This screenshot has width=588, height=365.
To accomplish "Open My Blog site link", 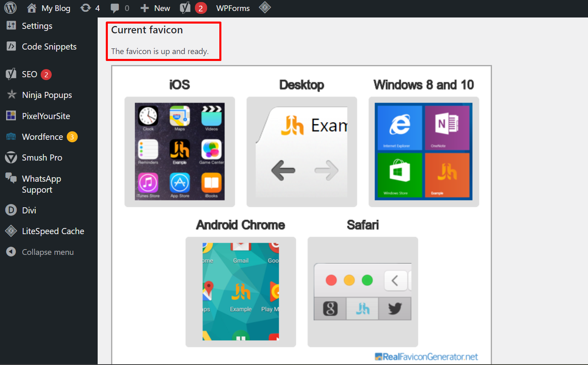I will point(48,8).
